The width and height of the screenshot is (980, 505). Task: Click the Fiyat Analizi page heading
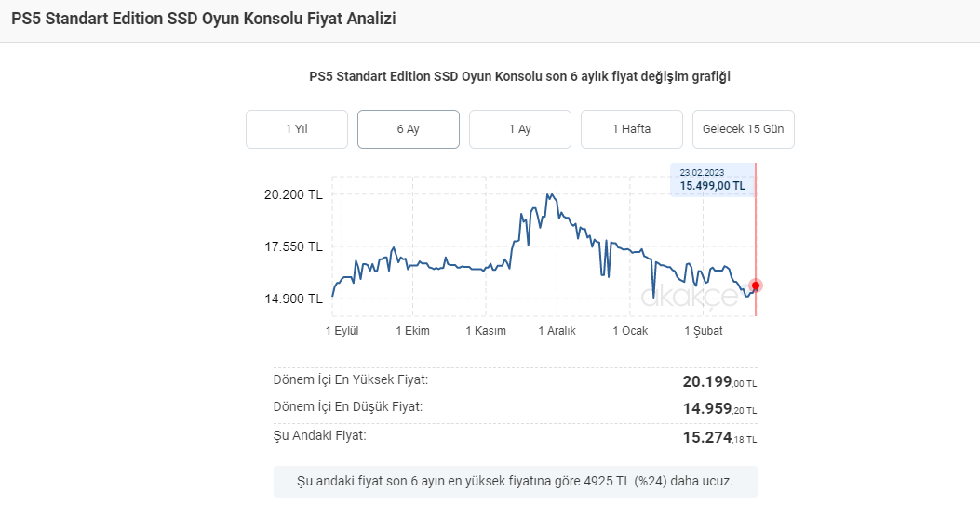coord(203,19)
